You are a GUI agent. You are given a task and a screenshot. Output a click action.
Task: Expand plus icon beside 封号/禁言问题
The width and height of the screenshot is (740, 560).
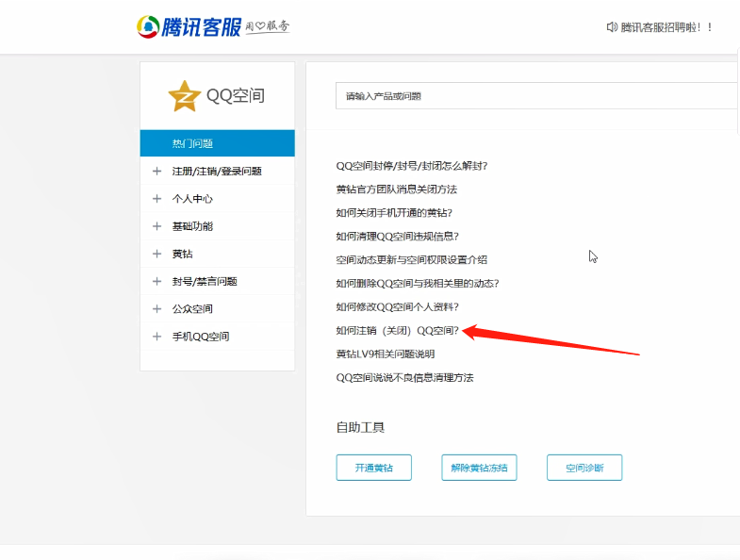[x=157, y=282]
